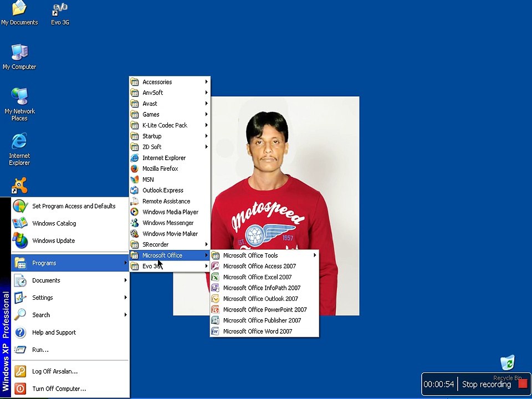This screenshot has width=532, height=399.
Task: Open Help and Support
Action: [x=70, y=332]
